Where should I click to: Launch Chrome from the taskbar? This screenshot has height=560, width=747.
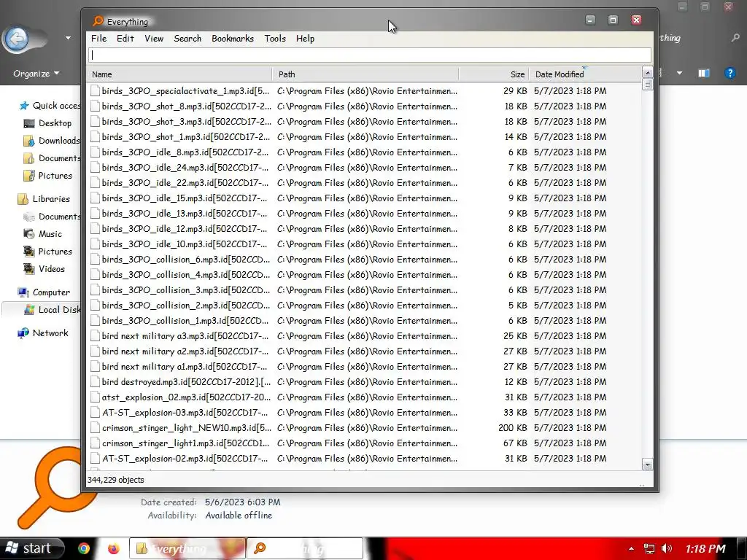click(x=84, y=548)
